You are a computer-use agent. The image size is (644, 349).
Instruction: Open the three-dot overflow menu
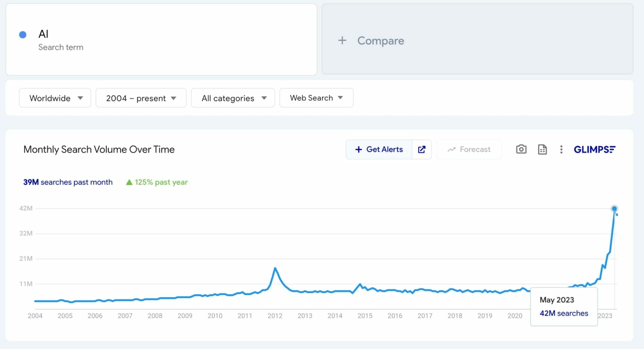point(561,149)
